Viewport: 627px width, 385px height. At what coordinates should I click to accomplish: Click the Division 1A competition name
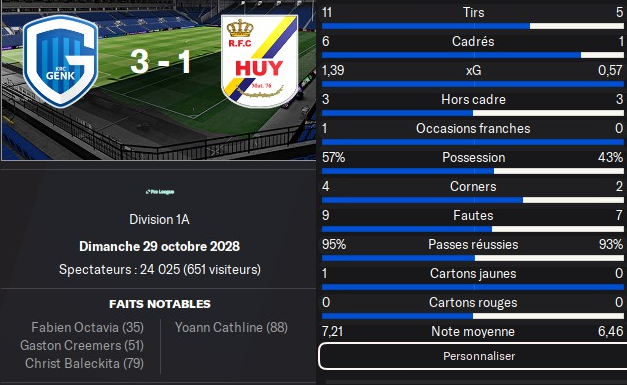click(160, 219)
